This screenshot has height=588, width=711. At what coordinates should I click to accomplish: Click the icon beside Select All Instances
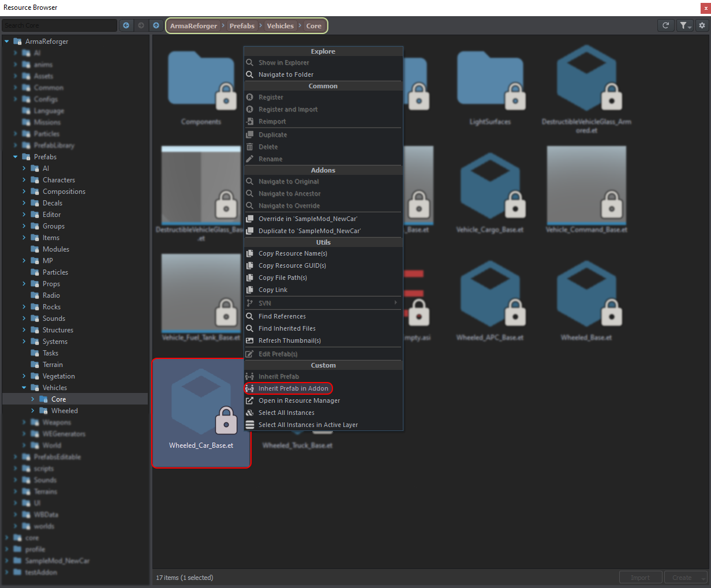(250, 413)
